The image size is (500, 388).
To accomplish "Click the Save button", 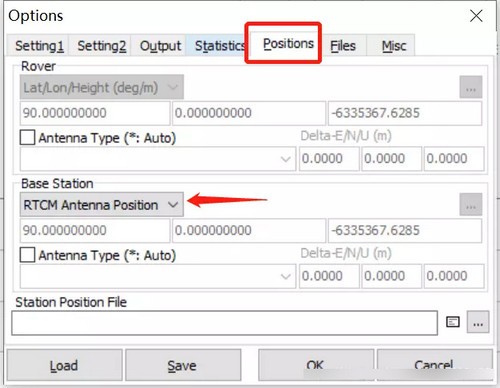I will tap(183, 365).
